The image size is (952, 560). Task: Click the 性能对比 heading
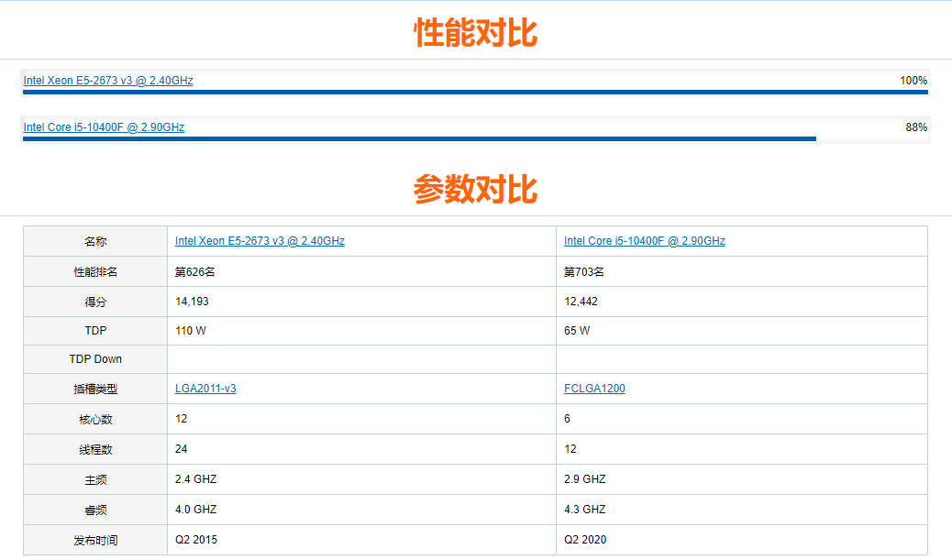(475, 32)
